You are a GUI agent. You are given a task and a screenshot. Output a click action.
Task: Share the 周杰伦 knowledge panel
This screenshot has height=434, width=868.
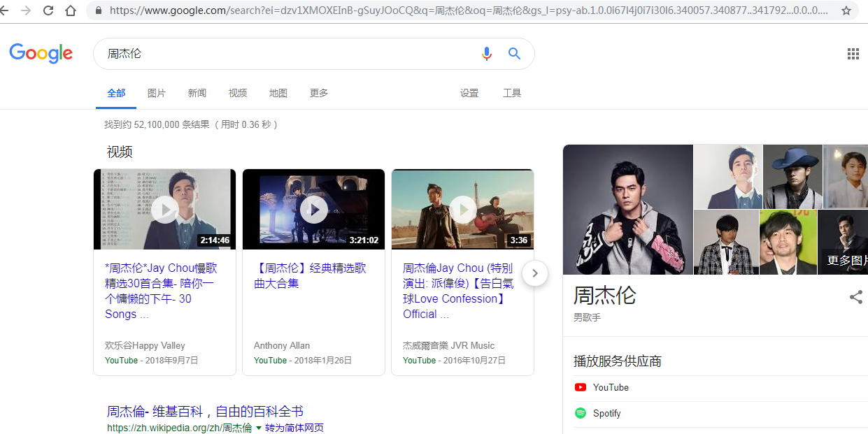856,297
